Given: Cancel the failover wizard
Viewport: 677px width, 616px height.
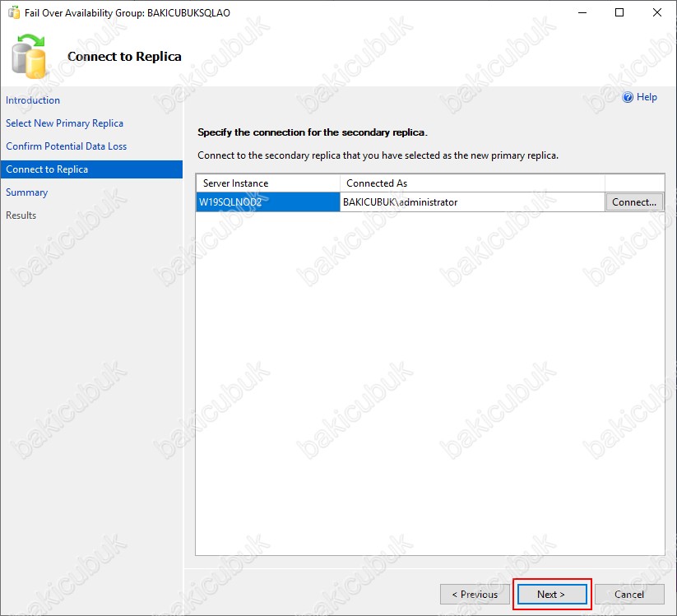Looking at the screenshot, I should point(629,595).
